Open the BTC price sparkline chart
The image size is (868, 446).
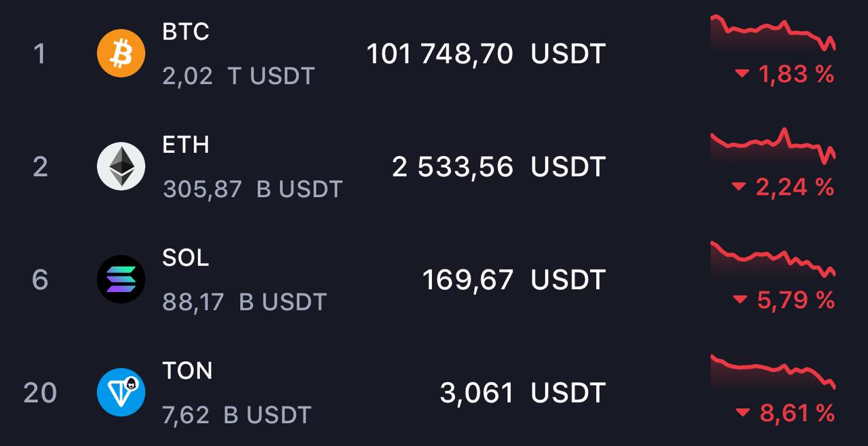tap(773, 33)
